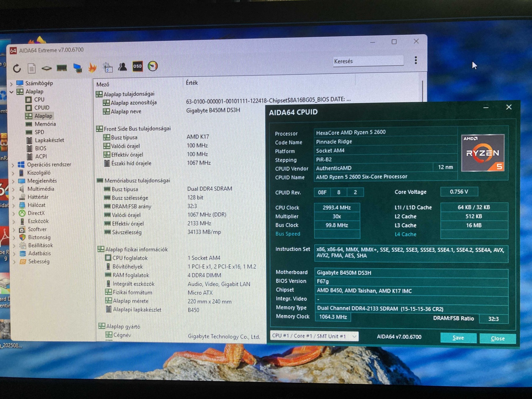
Task: Select Adatbázis in the tree
Action: pos(39,254)
